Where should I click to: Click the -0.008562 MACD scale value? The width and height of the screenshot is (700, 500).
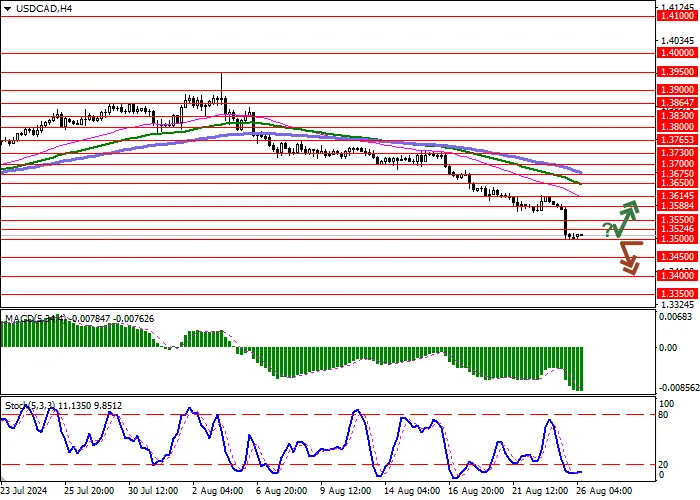[x=678, y=388]
